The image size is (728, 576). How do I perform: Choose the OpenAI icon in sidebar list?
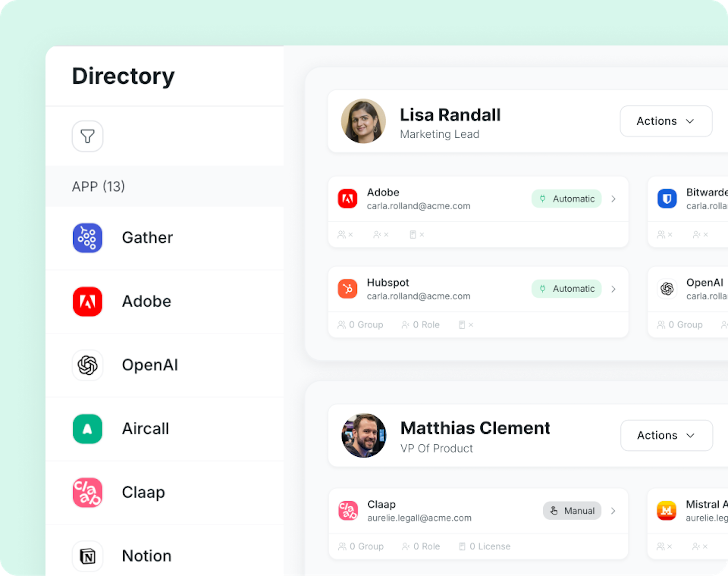87,365
